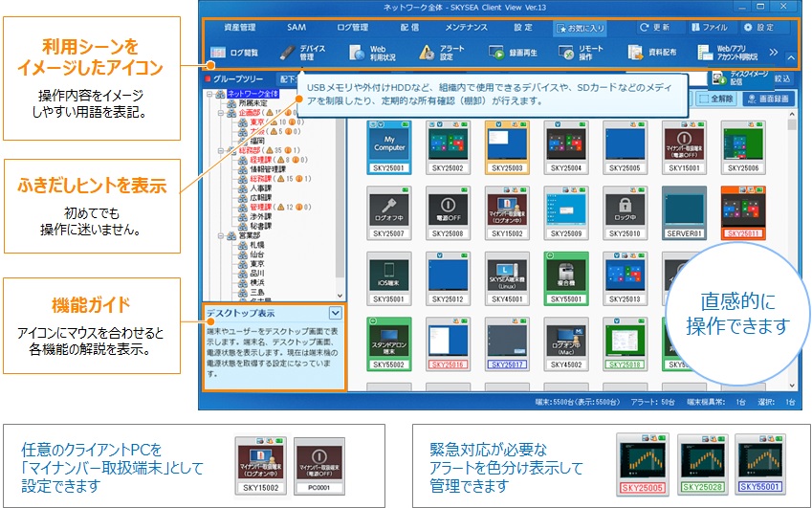Open the 配信 menu

(409, 28)
